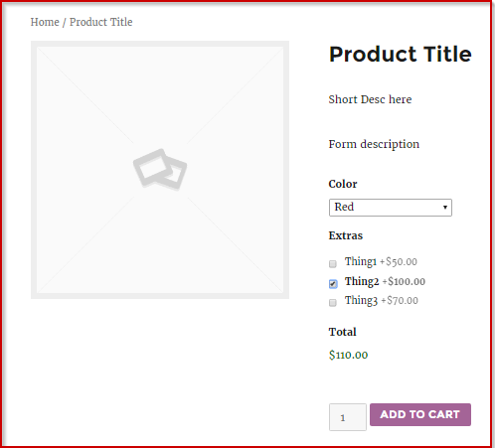Click the Extras section label

[346, 235]
